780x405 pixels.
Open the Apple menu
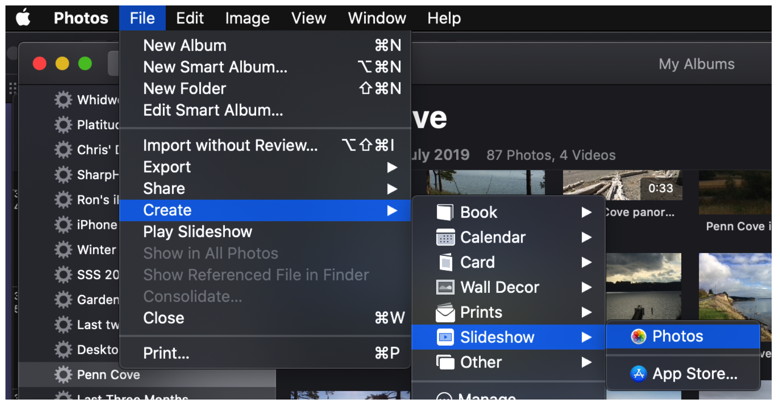pyautogui.click(x=23, y=18)
